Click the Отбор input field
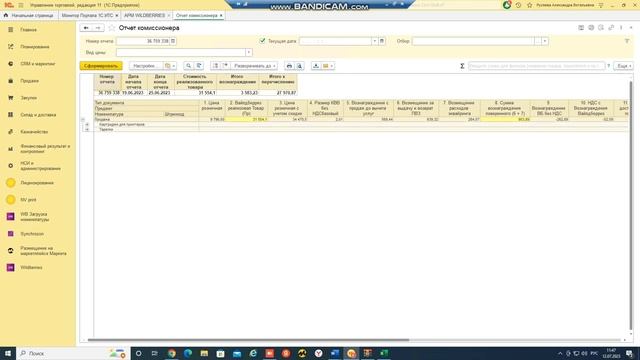 pyautogui.click(x=473, y=41)
